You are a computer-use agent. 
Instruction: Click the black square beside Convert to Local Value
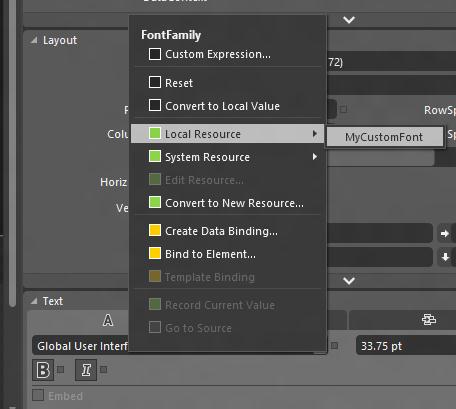coord(155,105)
